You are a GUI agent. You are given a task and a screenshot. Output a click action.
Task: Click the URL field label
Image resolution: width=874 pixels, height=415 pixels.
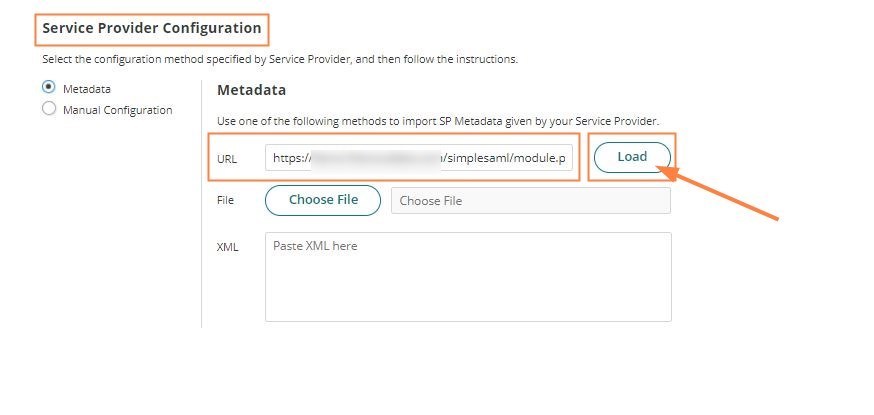pos(226,158)
